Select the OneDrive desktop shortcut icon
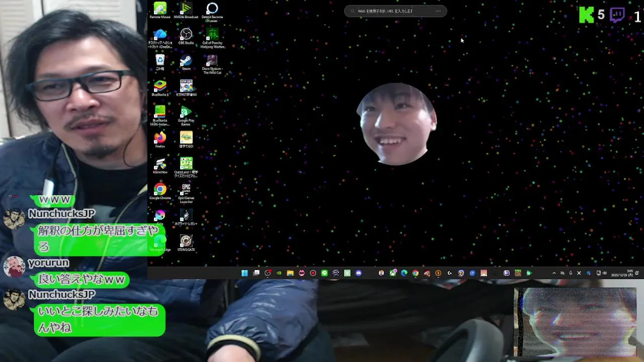Viewport: 644px width, 362px height. pyautogui.click(x=160, y=38)
